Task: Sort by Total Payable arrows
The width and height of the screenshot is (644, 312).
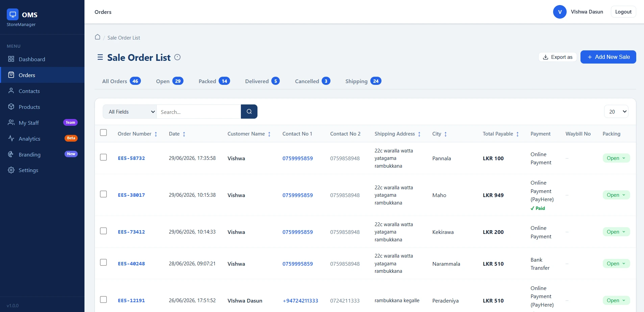Action: pos(517,134)
